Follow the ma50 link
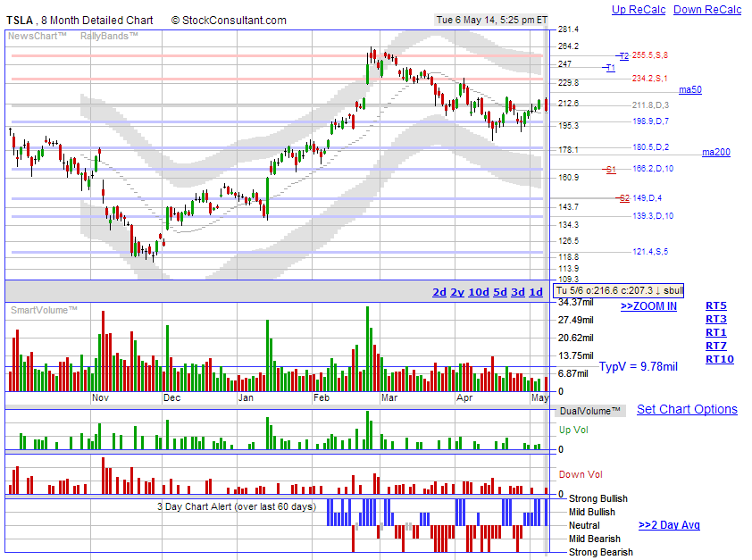 pos(690,89)
